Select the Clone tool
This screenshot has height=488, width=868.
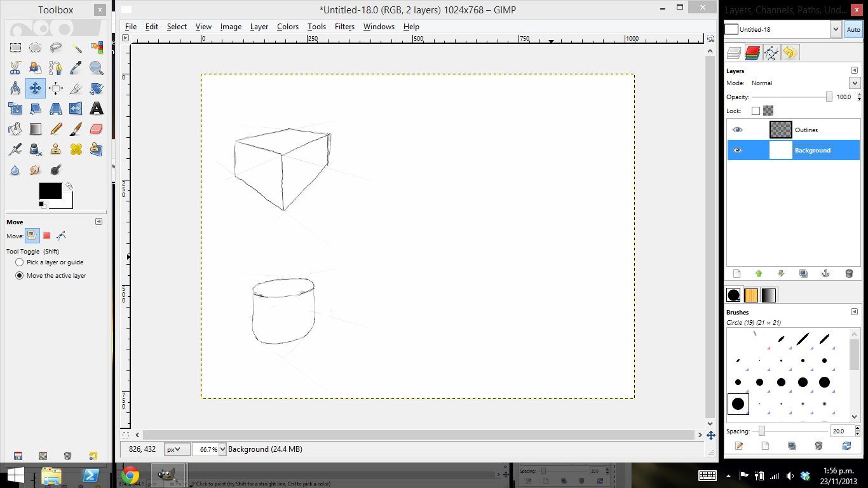pyautogui.click(x=56, y=149)
